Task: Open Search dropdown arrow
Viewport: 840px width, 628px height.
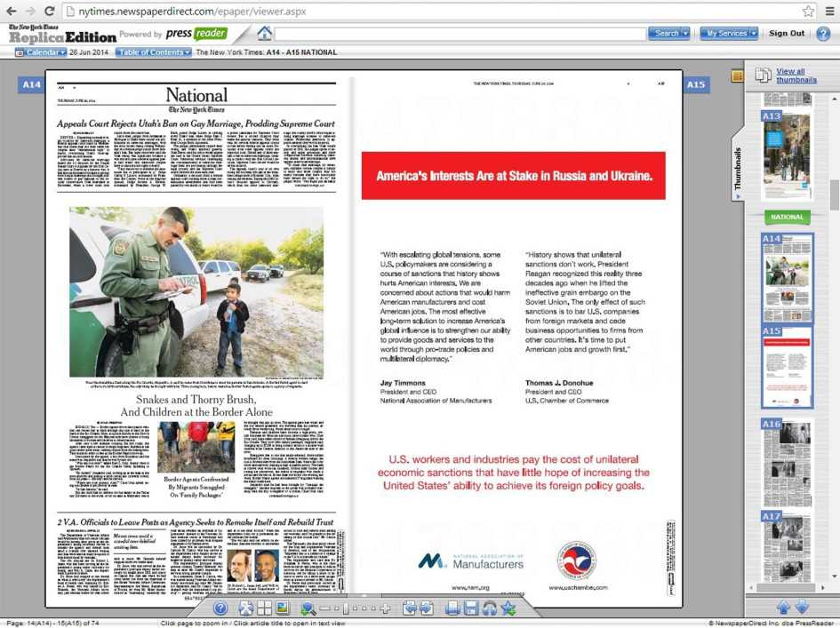Action: coord(685,33)
